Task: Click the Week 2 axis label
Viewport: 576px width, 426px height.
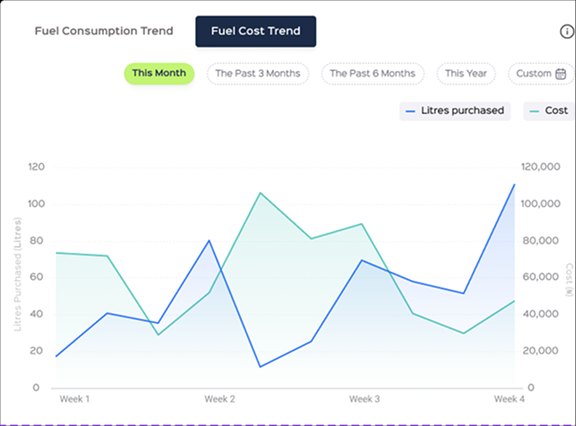Action: (x=220, y=399)
